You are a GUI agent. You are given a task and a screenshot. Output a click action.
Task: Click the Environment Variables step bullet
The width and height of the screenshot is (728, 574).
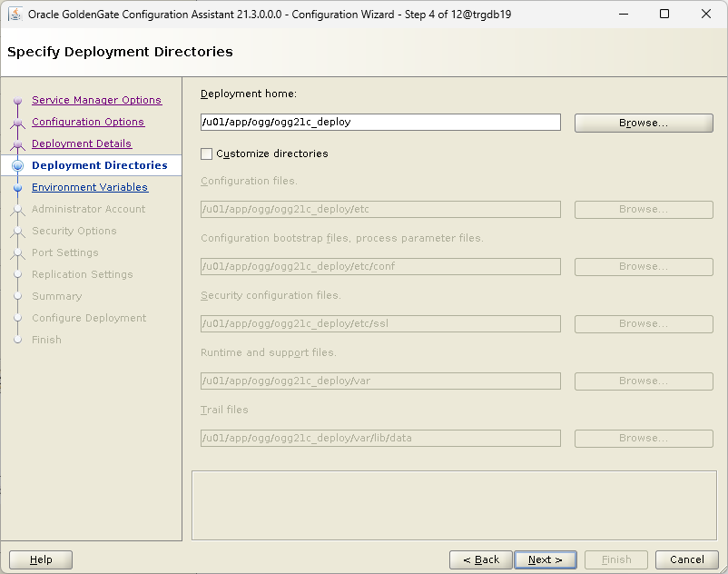(x=17, y=188)
